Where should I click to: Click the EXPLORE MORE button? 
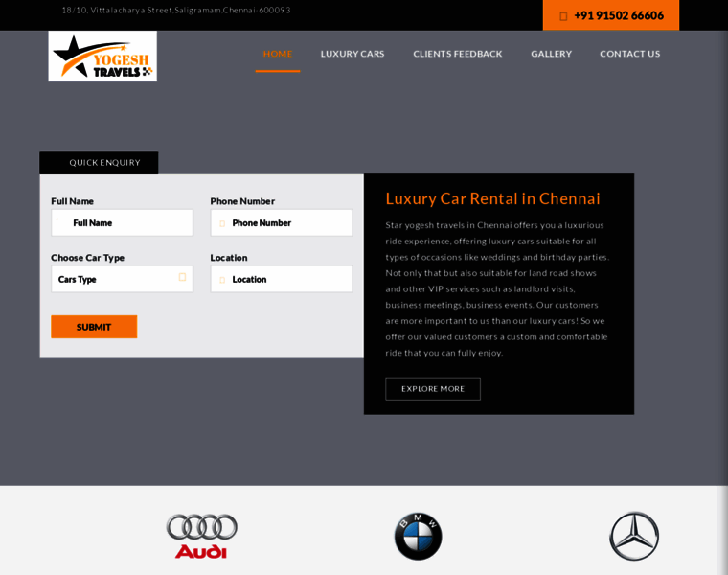433,389
